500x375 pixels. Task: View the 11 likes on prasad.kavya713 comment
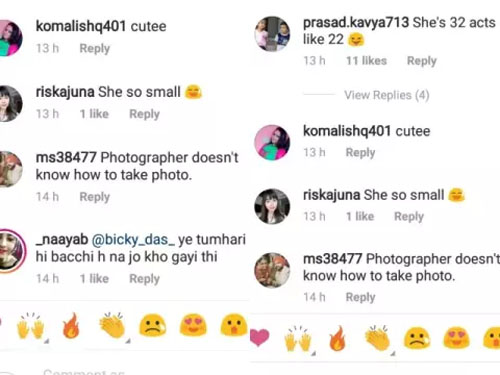(x=366, y=61)
